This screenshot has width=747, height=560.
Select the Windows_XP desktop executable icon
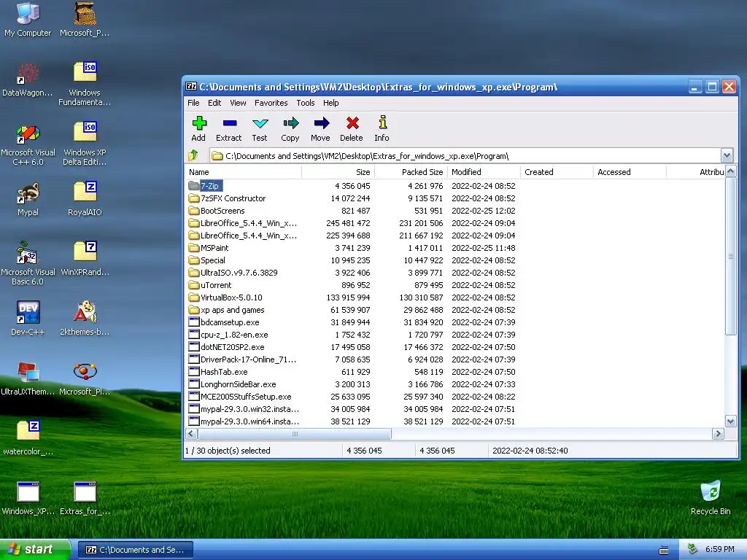pos(28,498)
